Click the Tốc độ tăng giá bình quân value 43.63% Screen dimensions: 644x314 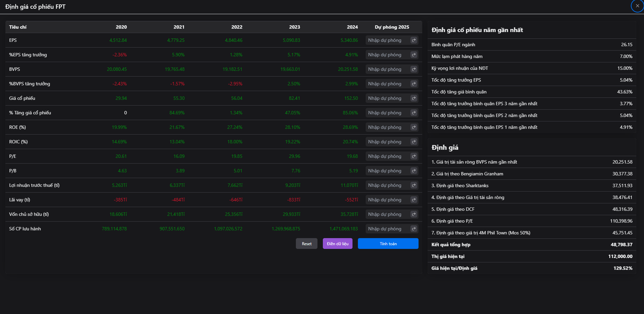point(625,92)
